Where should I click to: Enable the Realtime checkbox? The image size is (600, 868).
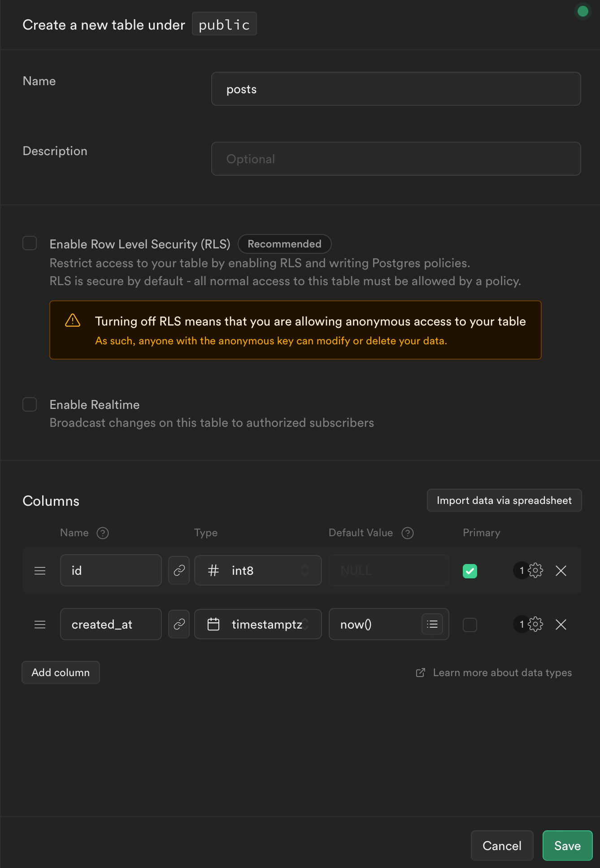(30, 404)
